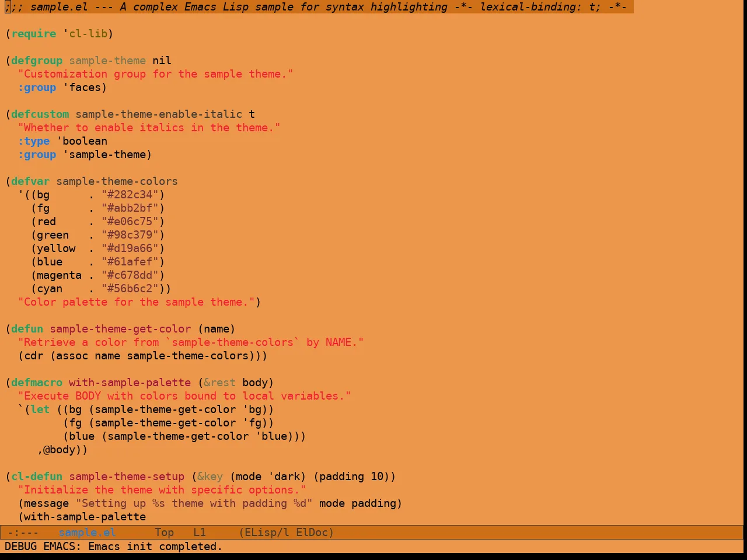
Task: Click the "cl-defun" keyword
Action: coord(37,477)
